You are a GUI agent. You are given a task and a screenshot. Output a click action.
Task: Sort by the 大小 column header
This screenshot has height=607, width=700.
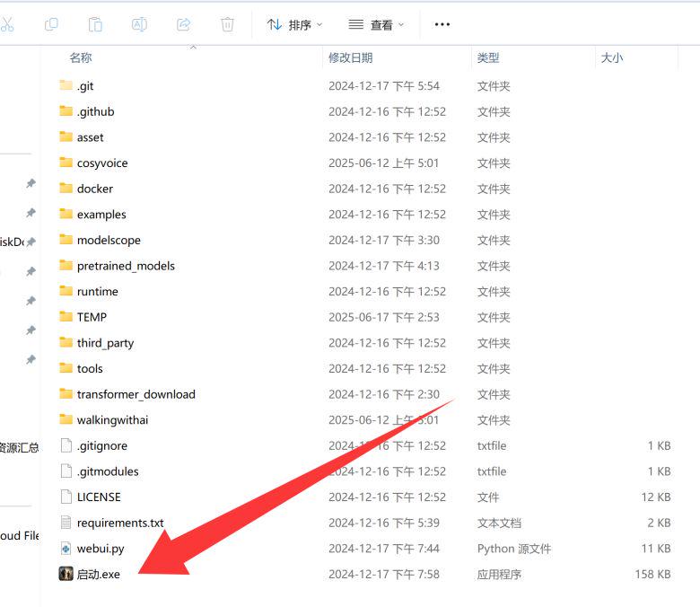(x=612, y=57)
